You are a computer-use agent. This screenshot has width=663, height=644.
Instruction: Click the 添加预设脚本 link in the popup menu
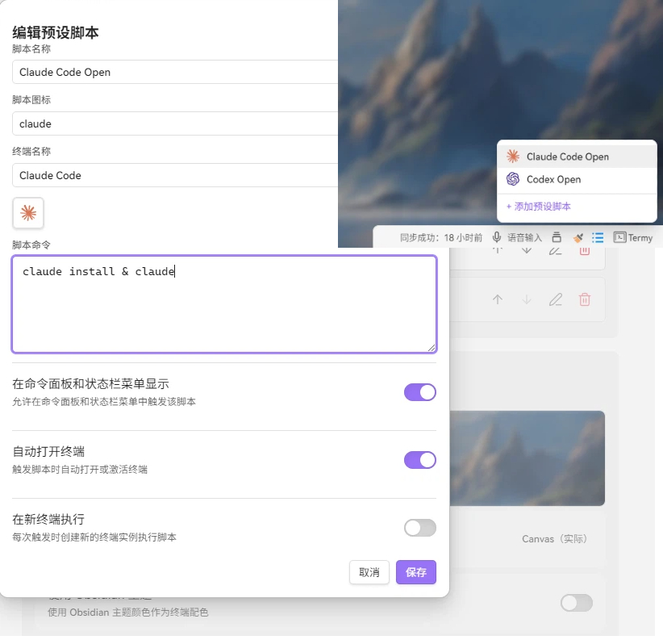(538, 207)
